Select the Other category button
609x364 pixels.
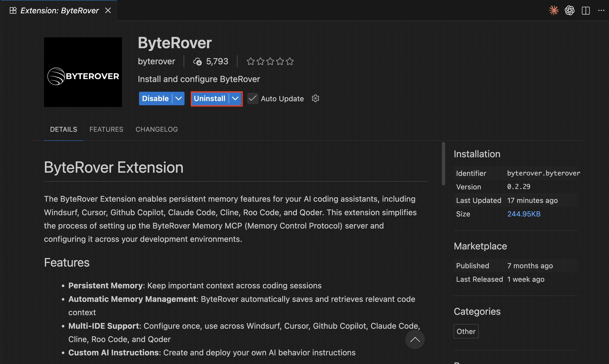(x=466, y=331)
